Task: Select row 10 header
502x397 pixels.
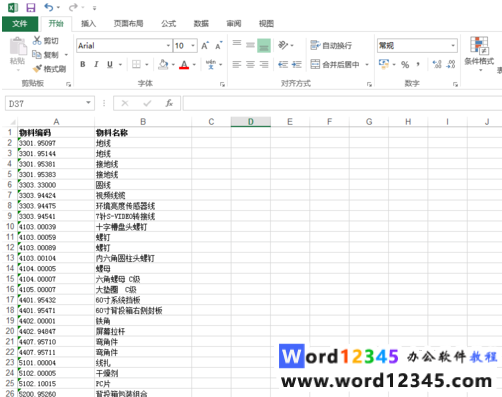Action: click(x=10, y=227)
